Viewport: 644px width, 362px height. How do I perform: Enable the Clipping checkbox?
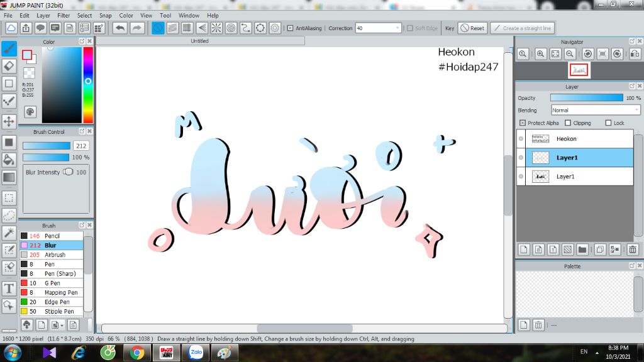click(x=568, y=123)
